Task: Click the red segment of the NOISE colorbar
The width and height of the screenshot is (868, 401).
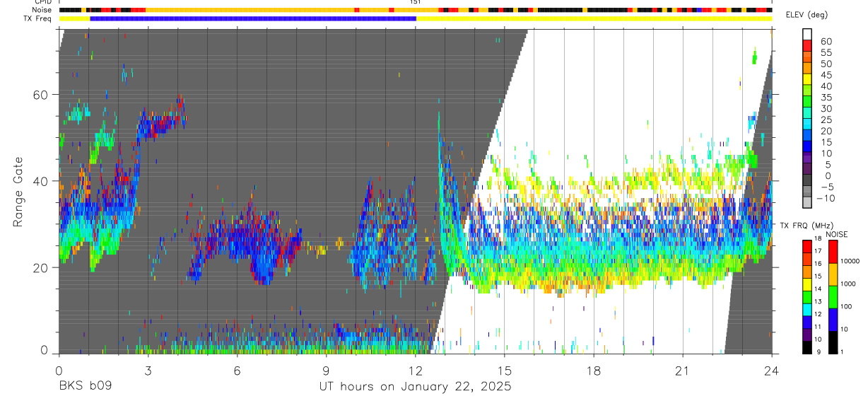Action: [x=833, y=252]
